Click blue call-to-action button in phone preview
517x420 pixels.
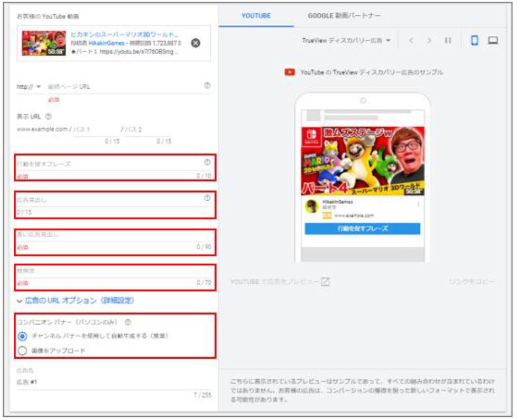(x=362, y=229)
